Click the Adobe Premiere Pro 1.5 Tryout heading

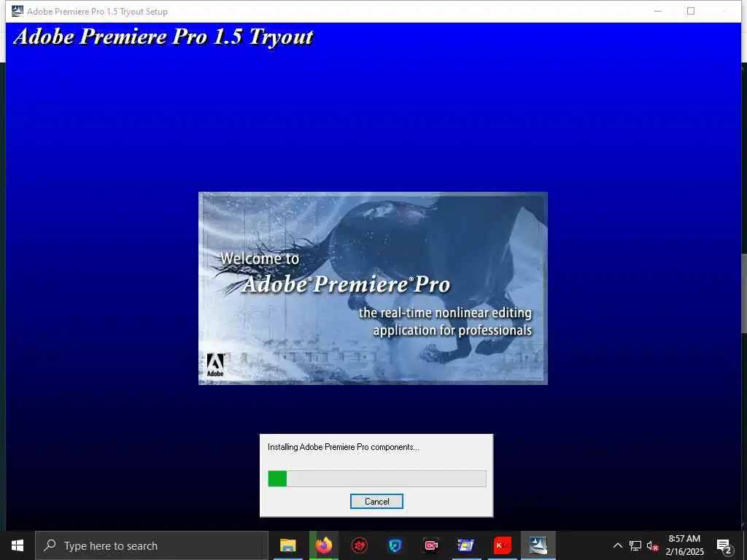pos(163,36)
